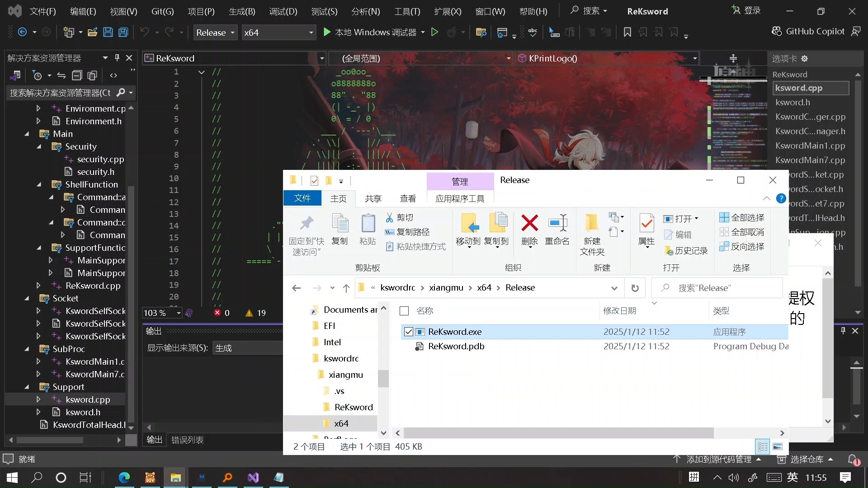Click Collapse All icon in Solution Explorer
868x488 pixels.
tap(77, 75)
